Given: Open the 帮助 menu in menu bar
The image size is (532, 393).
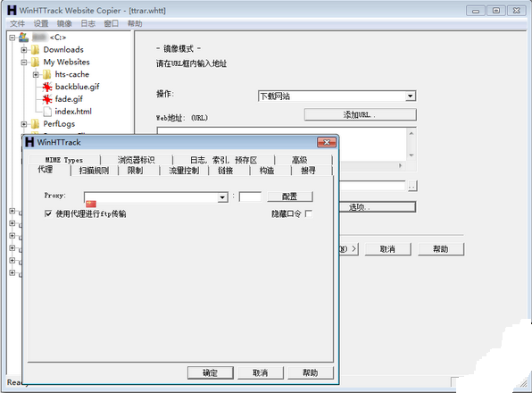Looking at the screenshot, I should (135, 23).
